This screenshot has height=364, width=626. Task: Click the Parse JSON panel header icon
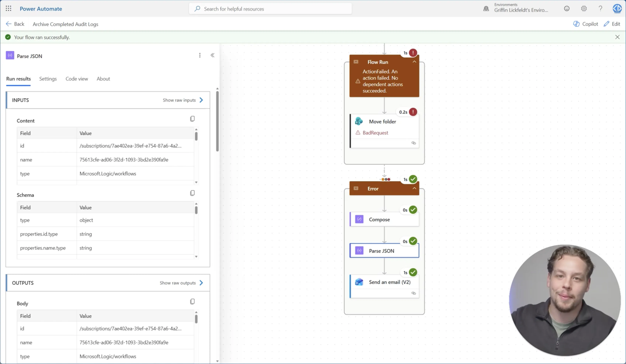(x=10, y=55)
